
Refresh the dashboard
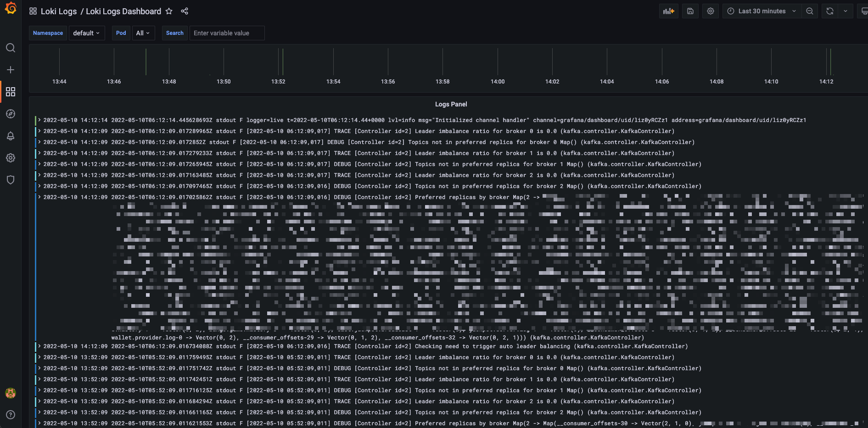point(830,11)
